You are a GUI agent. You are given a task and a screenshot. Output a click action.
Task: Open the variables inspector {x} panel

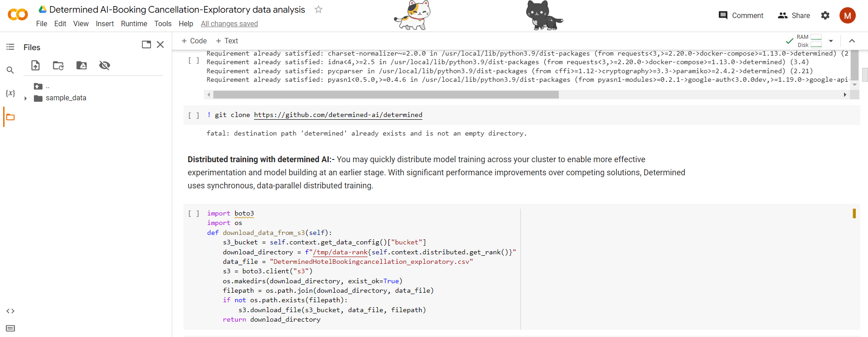pyautogui.click(x=10, y=93)
